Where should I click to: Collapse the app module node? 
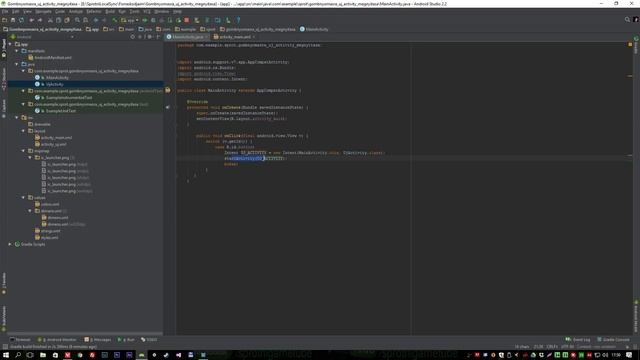click(x=10, y=44)
